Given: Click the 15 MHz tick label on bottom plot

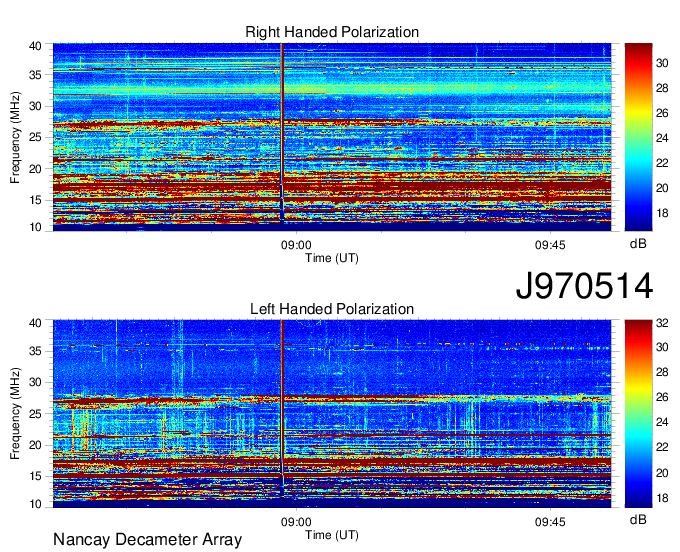Looking at the screenshot, I should [x=36, y=476].
